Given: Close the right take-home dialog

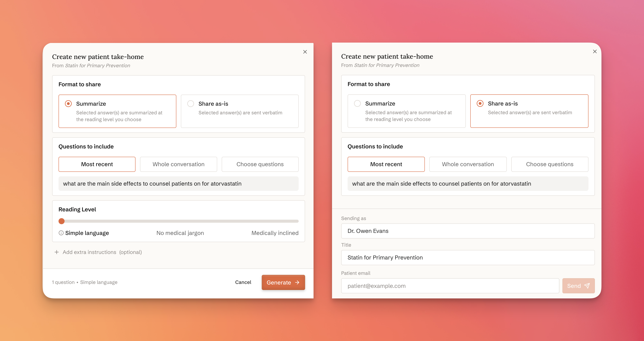Looking at the screenshot, I should (595, 51).
